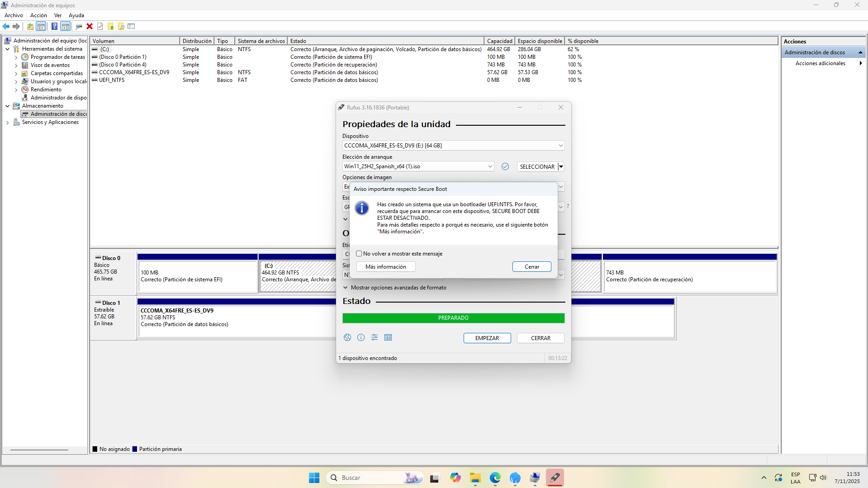Click the blue help question mark icon

click(x=54, y=26)
